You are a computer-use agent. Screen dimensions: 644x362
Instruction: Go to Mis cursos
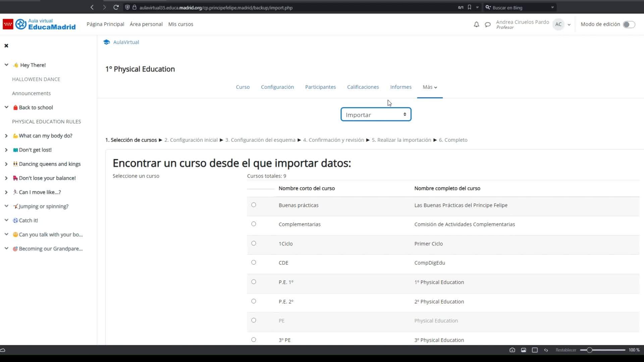coord(180,24)
